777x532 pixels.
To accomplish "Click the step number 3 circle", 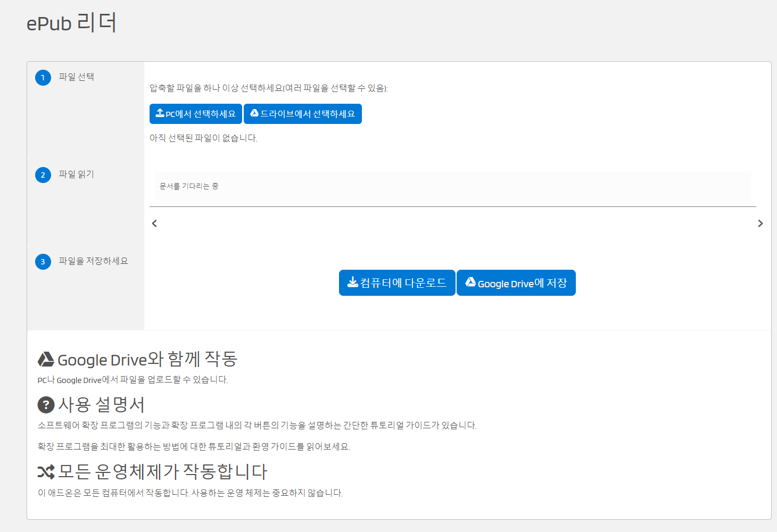I will coord(43,262).
